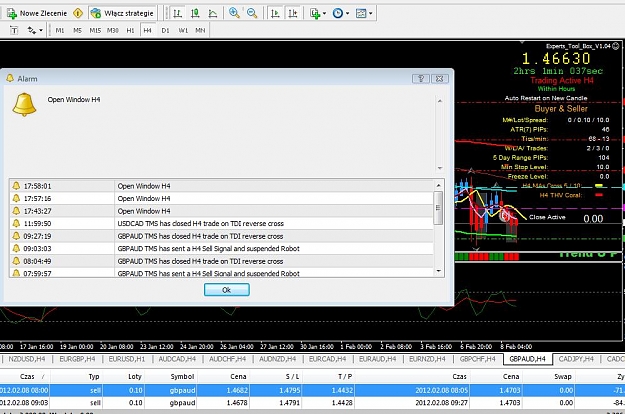Toggle Włącz strategie expert advisors button
This screenshot has width=625, height=414.
coord(122,13)
